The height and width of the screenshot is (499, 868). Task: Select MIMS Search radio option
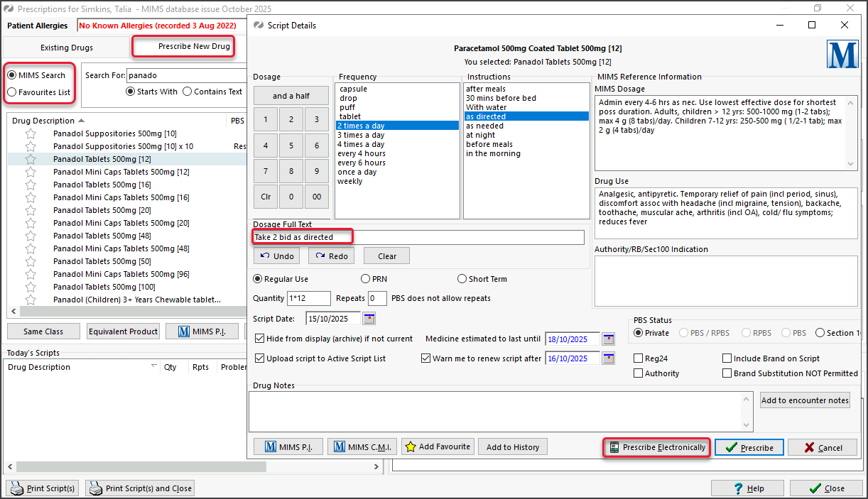[37, 75]
